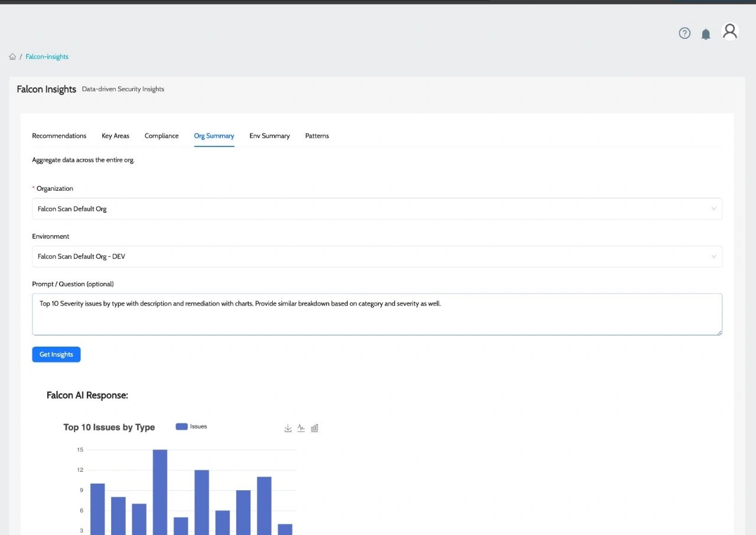Click the chart bar valued 12
Viewport: 756px width, 535px height.
click(x=201, y=502)
